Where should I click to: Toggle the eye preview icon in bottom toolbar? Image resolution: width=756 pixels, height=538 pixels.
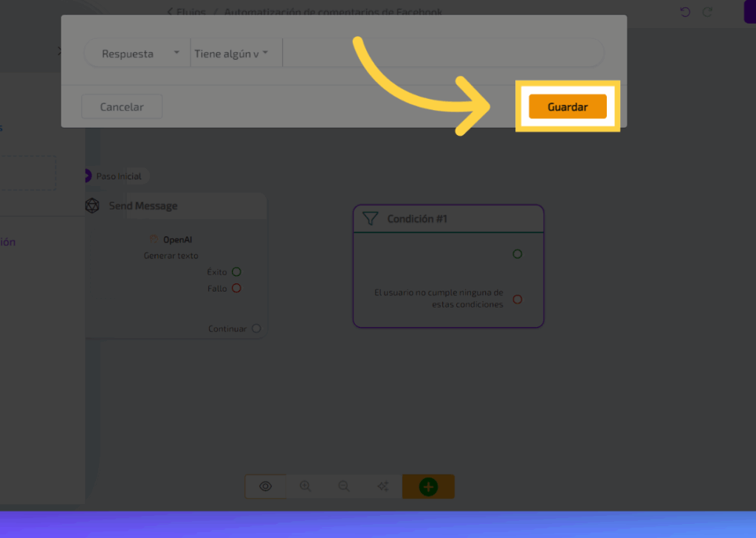[266, 486]
